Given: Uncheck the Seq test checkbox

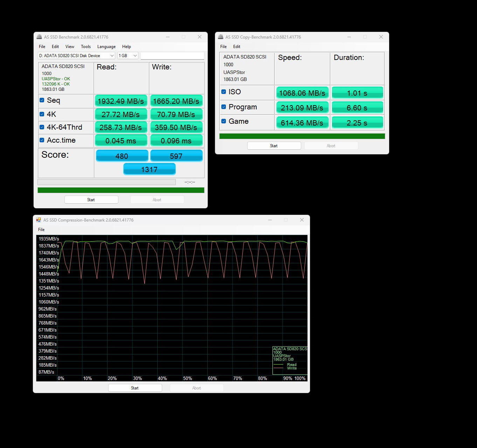Looking at the screenshot, I should [x=42, y=100].
